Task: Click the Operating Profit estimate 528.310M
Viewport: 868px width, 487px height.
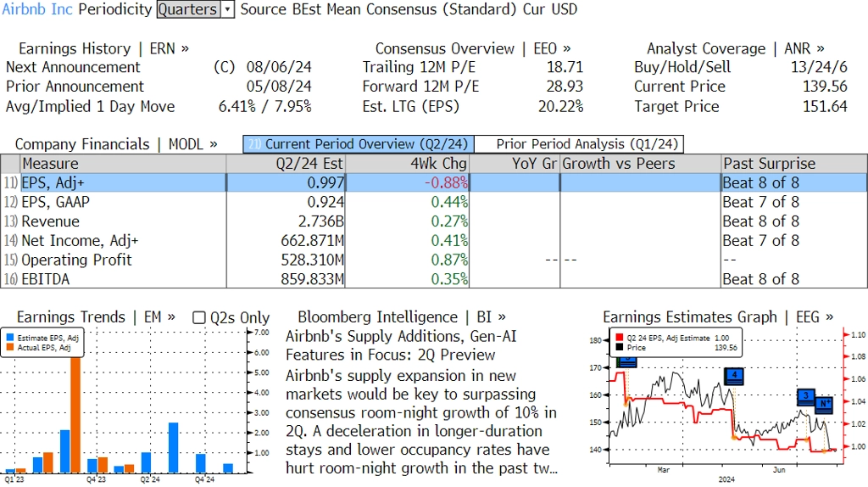Action: click(312, 260)
